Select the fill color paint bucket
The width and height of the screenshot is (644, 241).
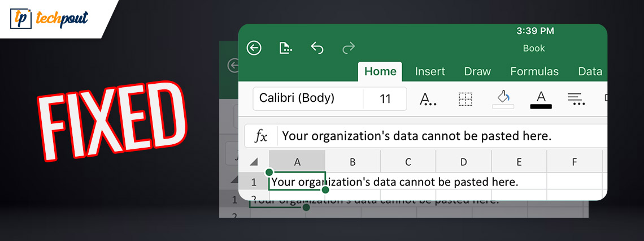[503, 100]
